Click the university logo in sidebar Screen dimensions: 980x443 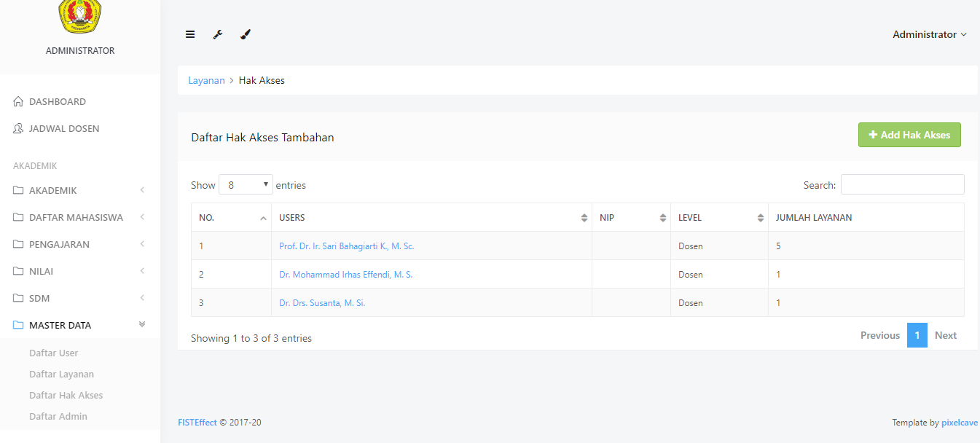coord(79,17)
